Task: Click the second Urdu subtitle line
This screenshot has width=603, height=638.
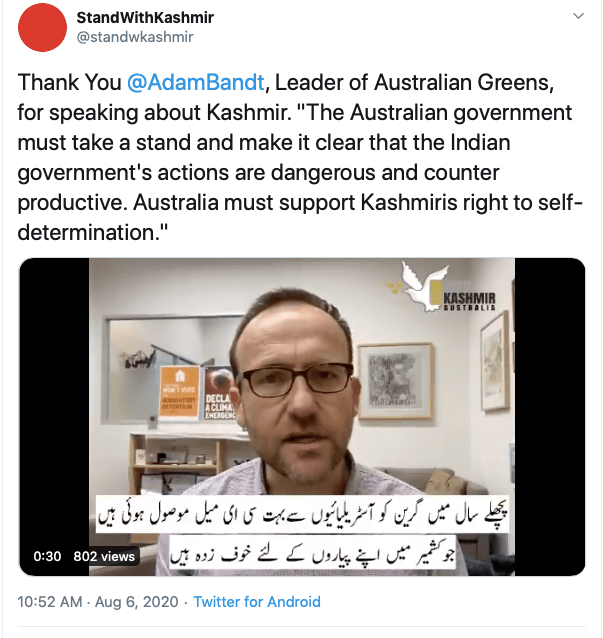Action: click(312, 554)
